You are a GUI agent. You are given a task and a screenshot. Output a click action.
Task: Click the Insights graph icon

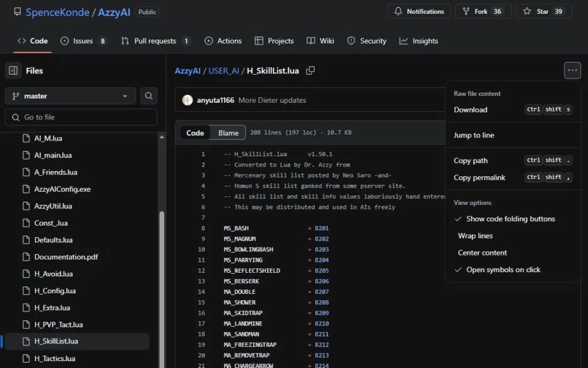click(404, 41)
